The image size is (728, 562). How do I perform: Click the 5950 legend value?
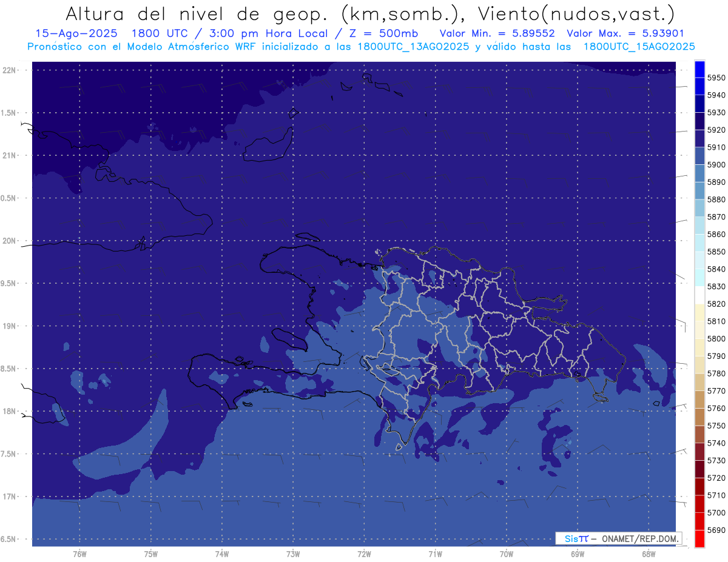pos(716,78)
